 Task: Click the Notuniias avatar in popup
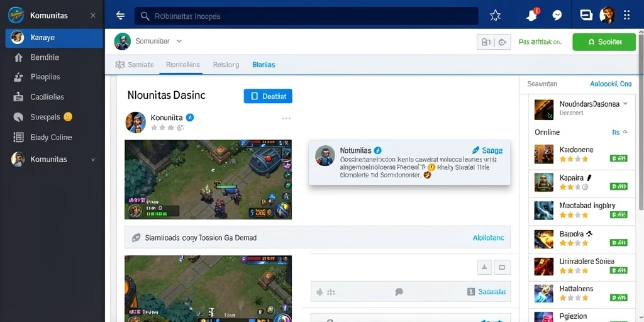[325, 156]
